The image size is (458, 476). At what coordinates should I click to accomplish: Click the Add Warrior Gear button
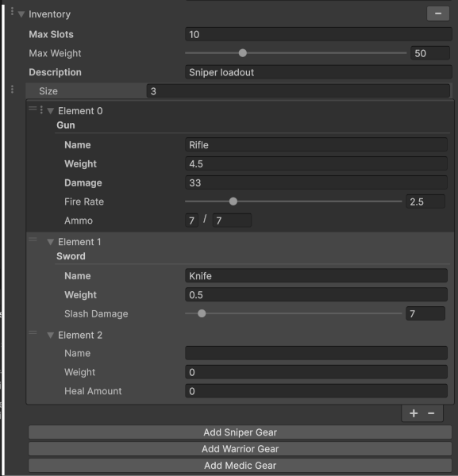tap(240, 449)
